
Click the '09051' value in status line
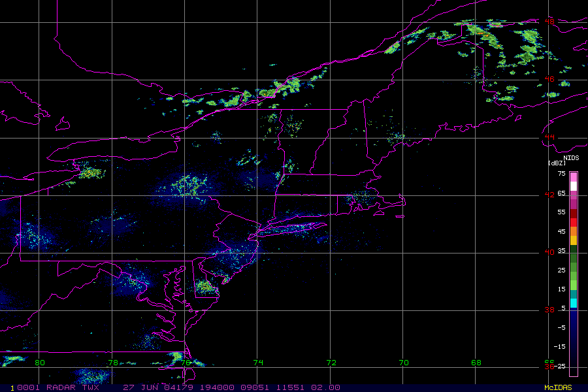(255, 387)
